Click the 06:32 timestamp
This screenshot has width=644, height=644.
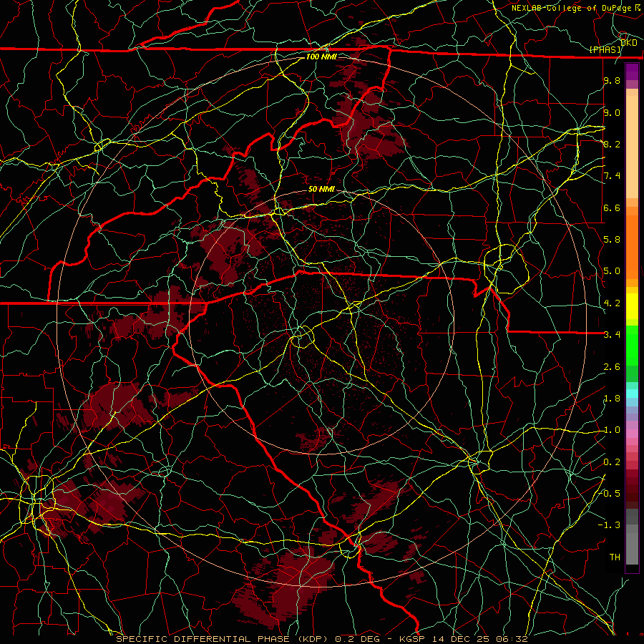pyautogui.click(x=512, y=639)
